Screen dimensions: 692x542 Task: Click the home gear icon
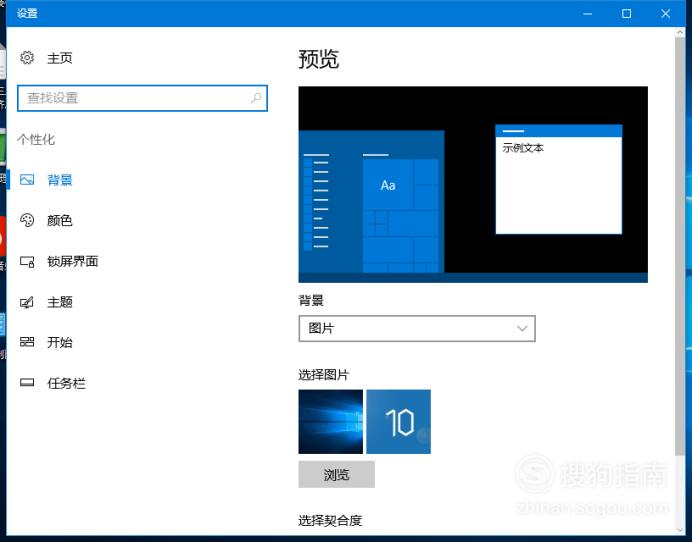[x=27, y=57]
